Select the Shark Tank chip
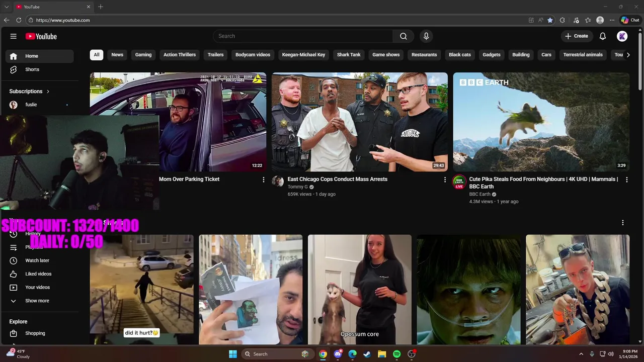This screenshot has width=644, height=362. (x=349, y=55)
